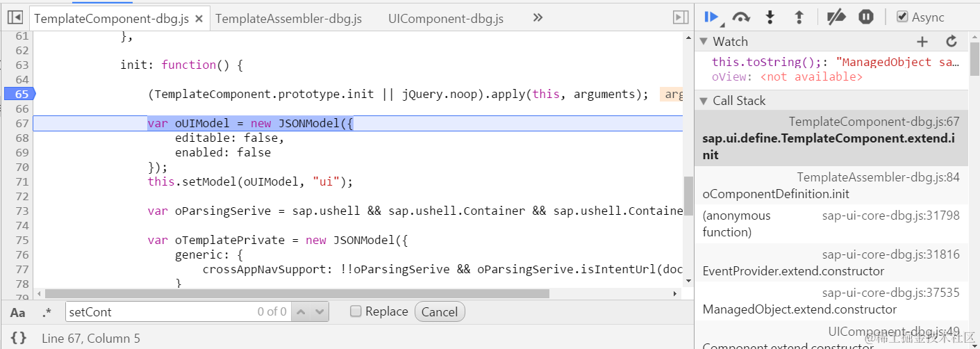
Task: Enable the Replace checkbox
Action: 356,311
